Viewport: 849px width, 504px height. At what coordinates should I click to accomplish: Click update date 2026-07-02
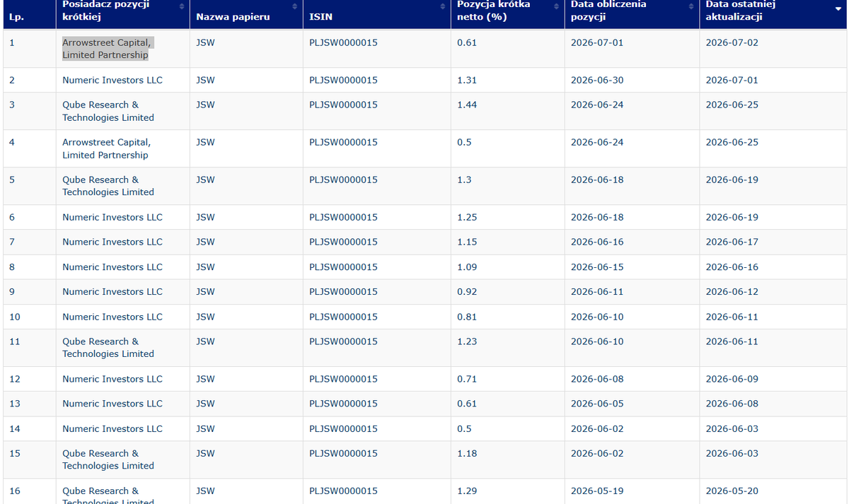tap(732, 42)
